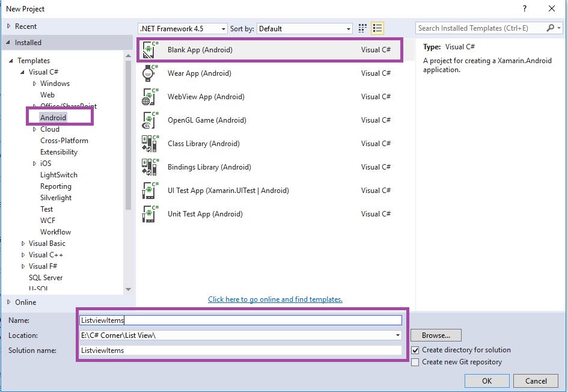Select the Reporting category
The image size is (568, 392).
click(x=56, y=186)
